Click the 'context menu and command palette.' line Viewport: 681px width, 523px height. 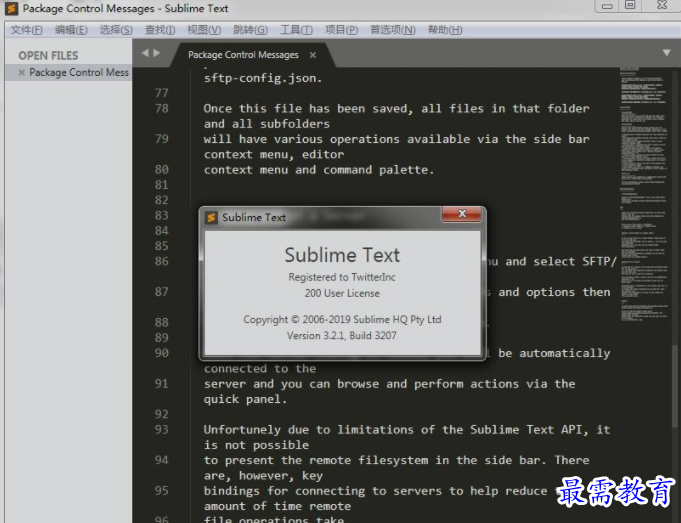point(319,170)
